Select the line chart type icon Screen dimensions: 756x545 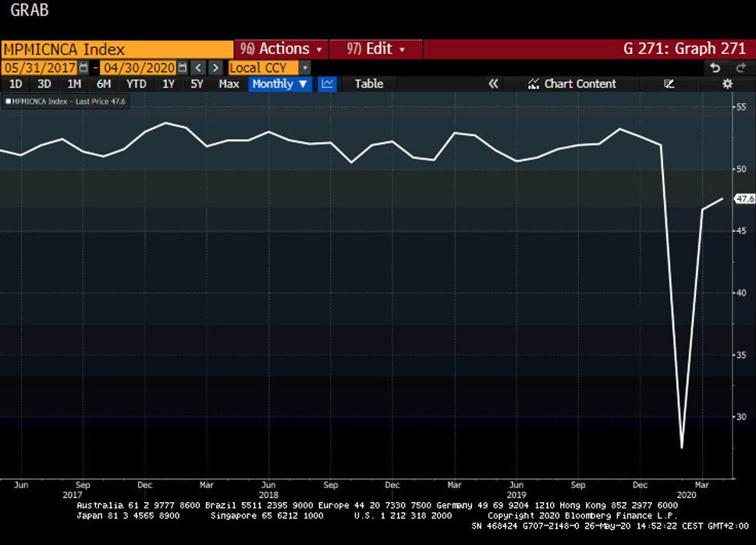point(328,84)
